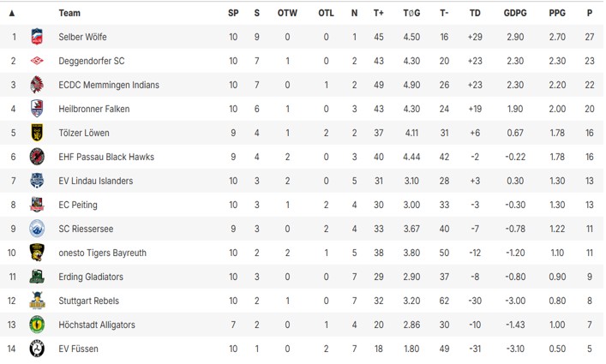
Task: Sort by rank using the arrow header
Action: click(12, 13)
